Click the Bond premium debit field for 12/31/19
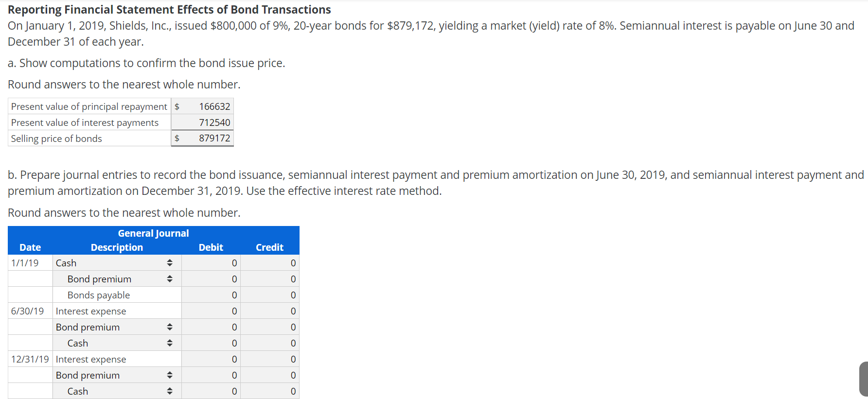868x399 pixels. point(211,375)
